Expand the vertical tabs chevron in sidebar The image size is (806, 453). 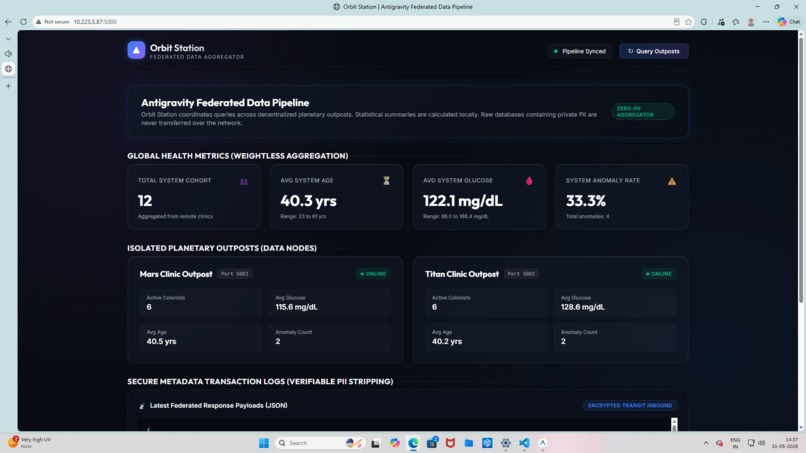tap(8, 39)
